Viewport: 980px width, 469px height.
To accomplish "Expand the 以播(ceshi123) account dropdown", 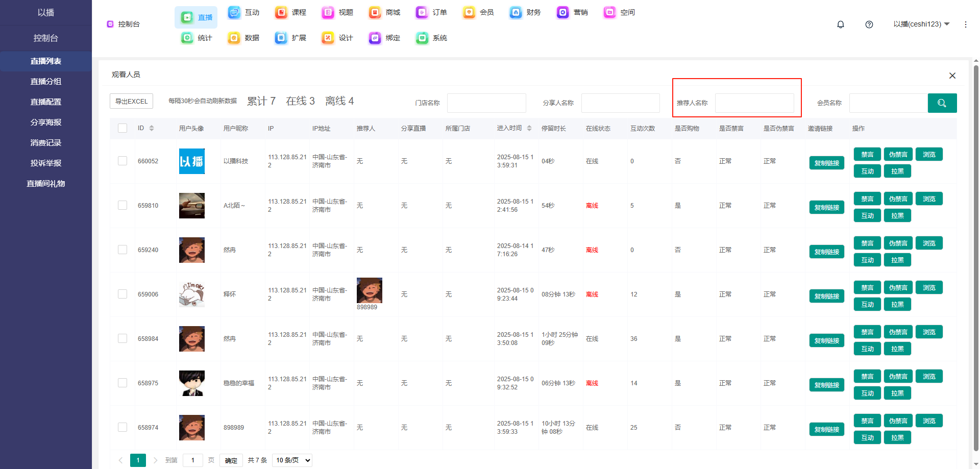I will [921, 24].
